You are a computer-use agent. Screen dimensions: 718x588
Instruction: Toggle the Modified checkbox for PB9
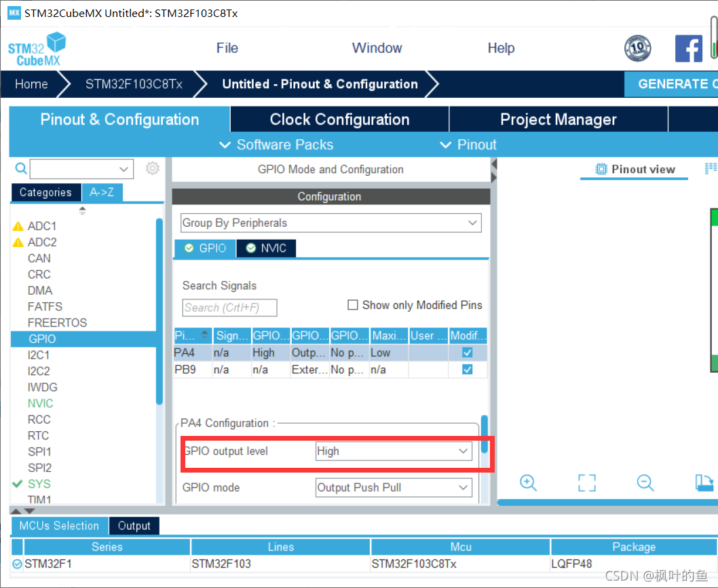click(467, 369)
